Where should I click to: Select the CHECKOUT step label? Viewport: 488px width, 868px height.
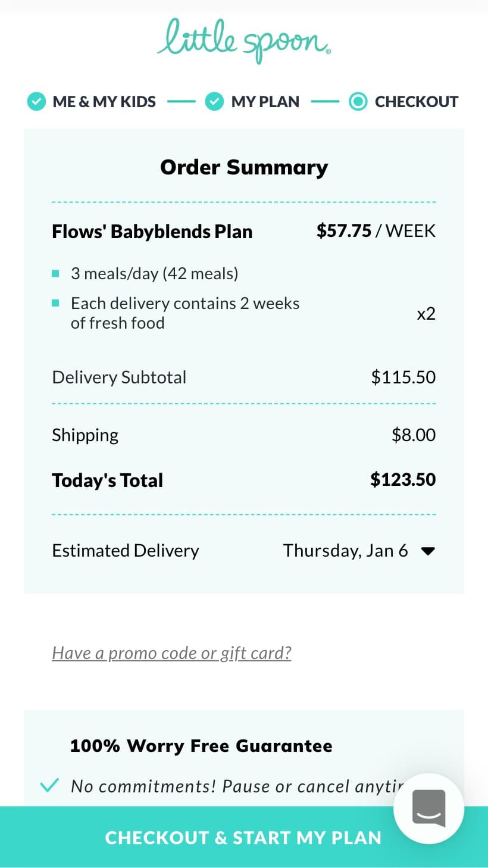click(x=417, y=102)
